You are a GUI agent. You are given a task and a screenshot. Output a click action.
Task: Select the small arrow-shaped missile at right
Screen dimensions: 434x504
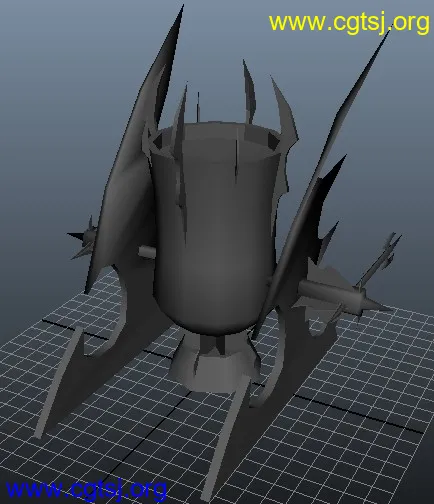[380, 259]
